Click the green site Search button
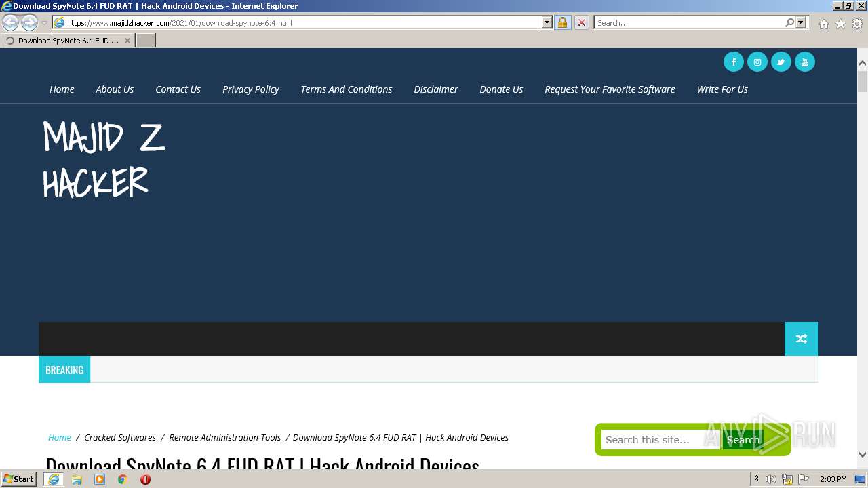The height and width of the screenshot is (488, 868). click(743, 440)
